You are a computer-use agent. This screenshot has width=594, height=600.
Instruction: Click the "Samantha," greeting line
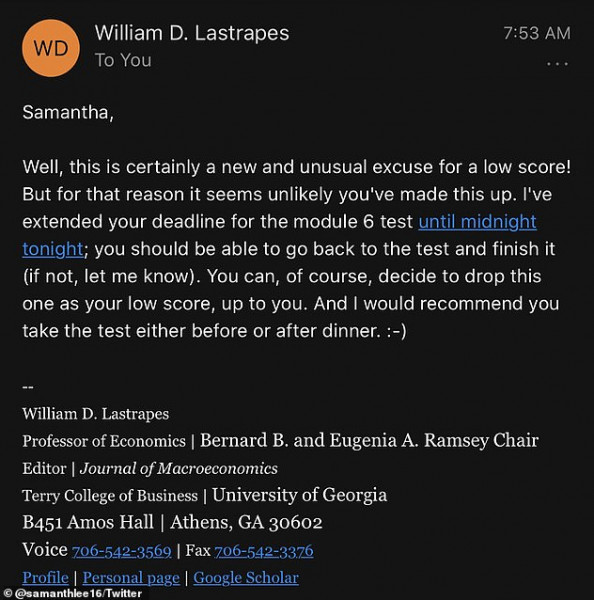[68, 112]
